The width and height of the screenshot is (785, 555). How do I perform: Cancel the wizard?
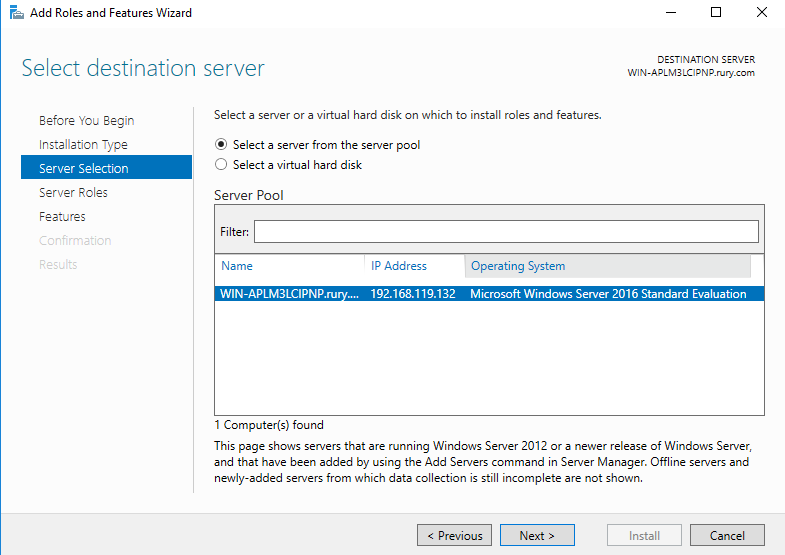point(727,535)
